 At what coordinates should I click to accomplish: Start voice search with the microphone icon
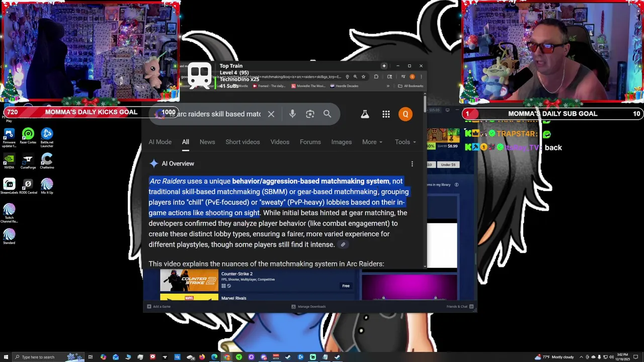pyautogui.click(x=292, y=114)
